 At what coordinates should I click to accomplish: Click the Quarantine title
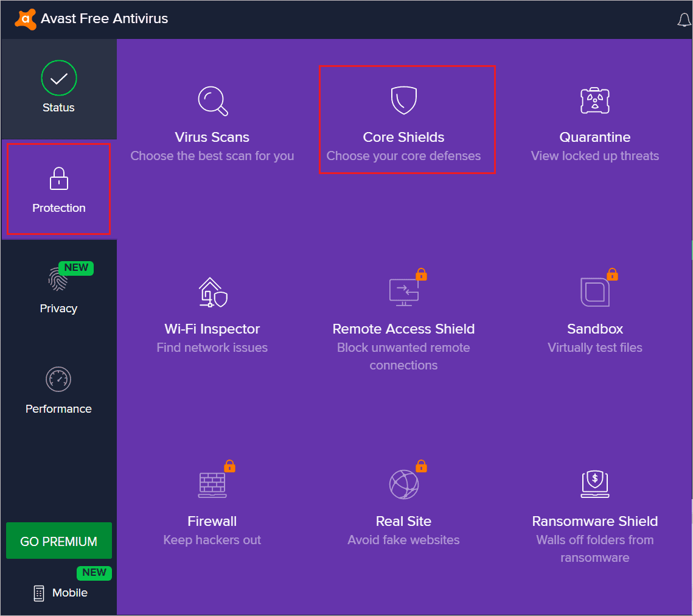(595, 137)
